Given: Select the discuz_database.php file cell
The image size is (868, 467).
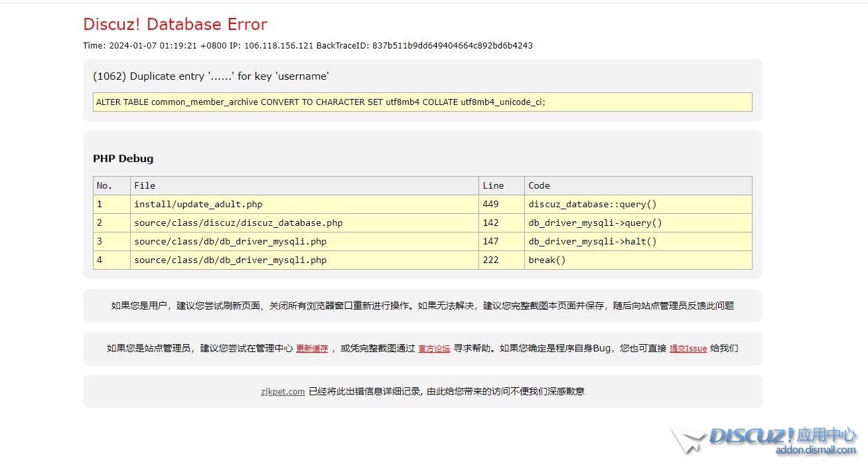Looking at the screenshot, I should pyautogui.click(x=238, y=223).
